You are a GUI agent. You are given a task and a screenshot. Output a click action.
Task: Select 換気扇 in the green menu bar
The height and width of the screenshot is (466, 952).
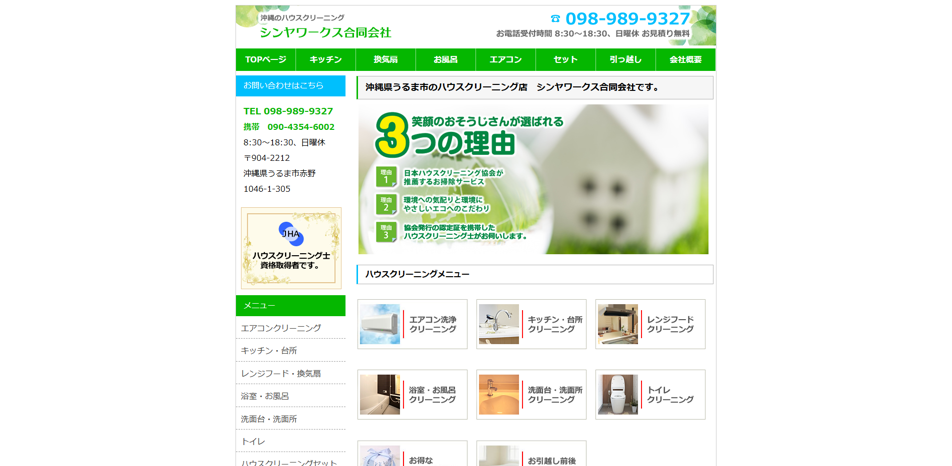click(386, 60)
